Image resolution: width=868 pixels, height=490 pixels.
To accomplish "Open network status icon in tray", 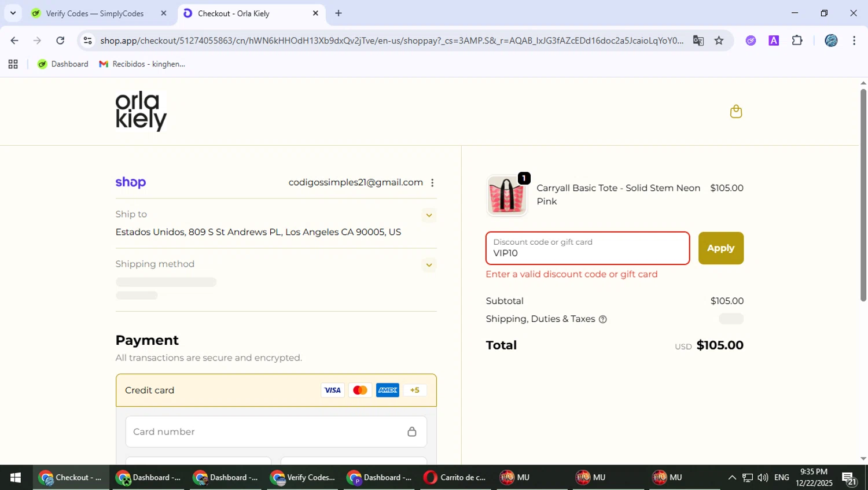I will click(748, 478).
